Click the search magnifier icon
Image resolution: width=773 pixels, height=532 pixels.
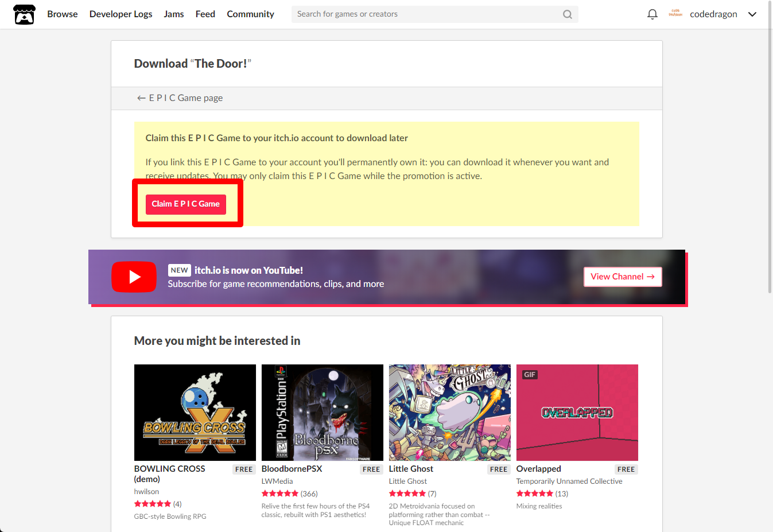pos(567,14)
